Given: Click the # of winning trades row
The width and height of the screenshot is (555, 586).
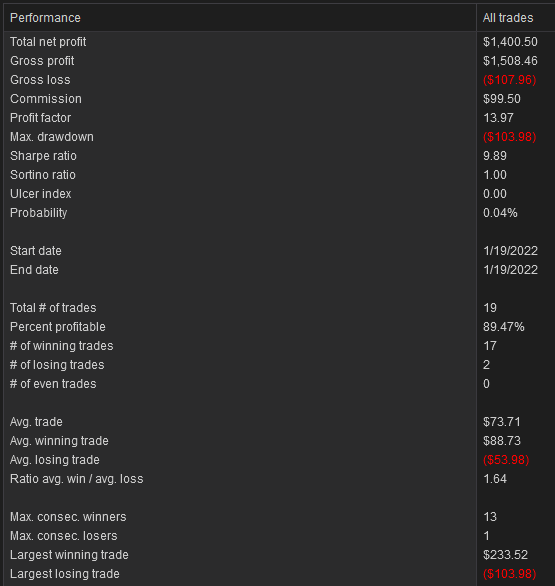Looking at the screenshot, I should pos(279,346).
